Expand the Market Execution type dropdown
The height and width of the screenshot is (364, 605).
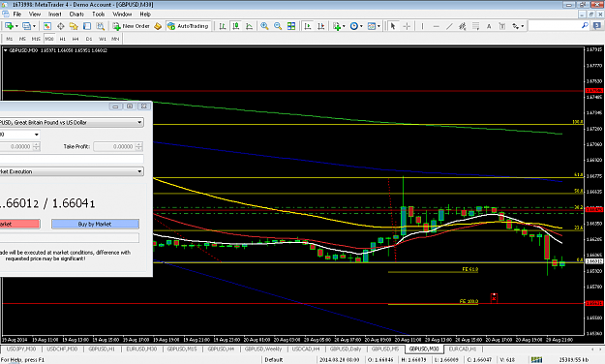[139, 171]
